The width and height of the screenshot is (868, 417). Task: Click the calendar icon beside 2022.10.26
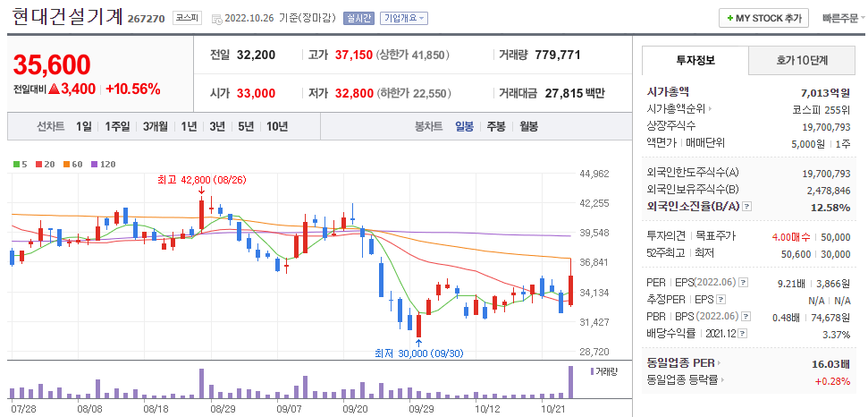(216, 18)
